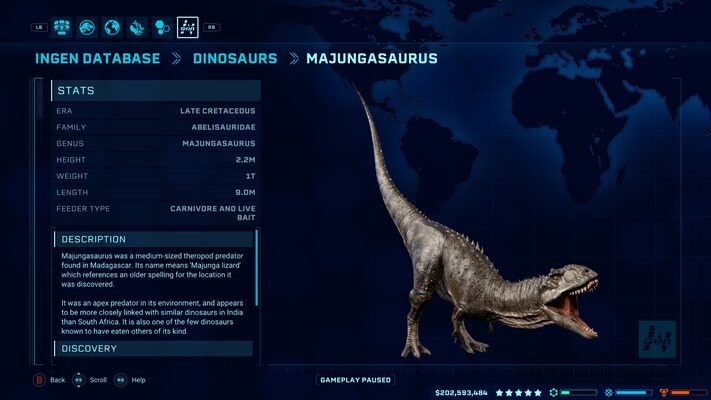
Task: Click the apex predator description paragraph
Action: pos(153,317)
